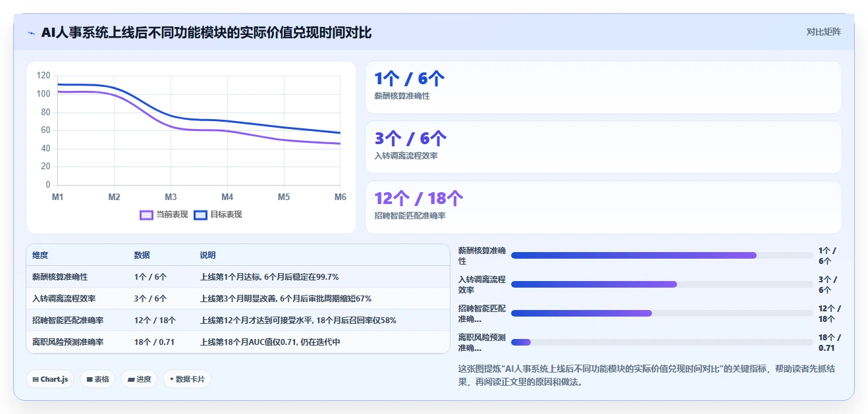Select the 1个 / 6个 薪酬核算准确性 card

(x=603, y=88)
